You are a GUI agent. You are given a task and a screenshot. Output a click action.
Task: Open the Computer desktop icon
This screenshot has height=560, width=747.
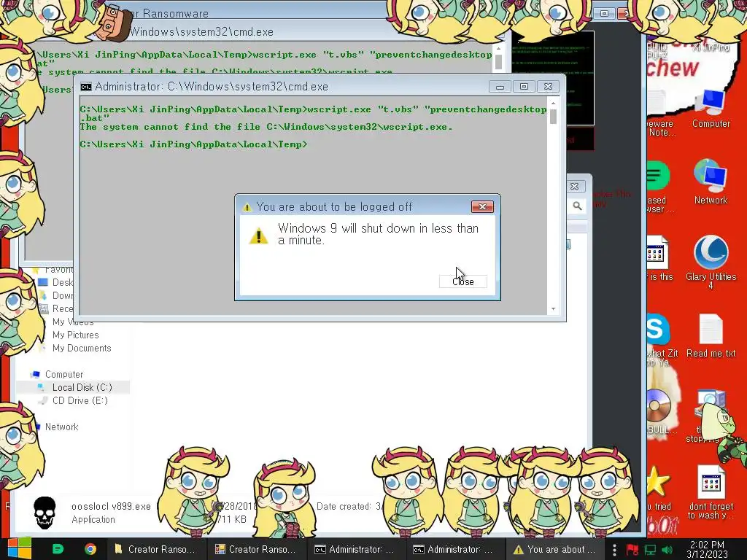tap(711, 108)
